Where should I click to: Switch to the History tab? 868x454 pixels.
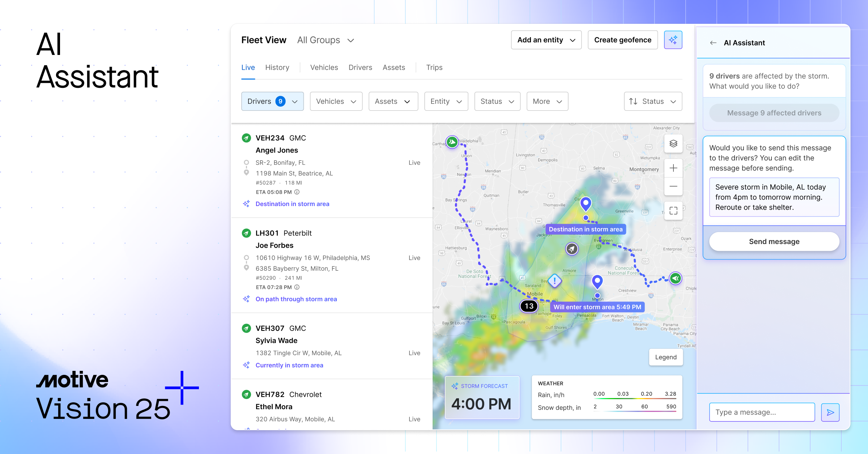pos(277,67)
